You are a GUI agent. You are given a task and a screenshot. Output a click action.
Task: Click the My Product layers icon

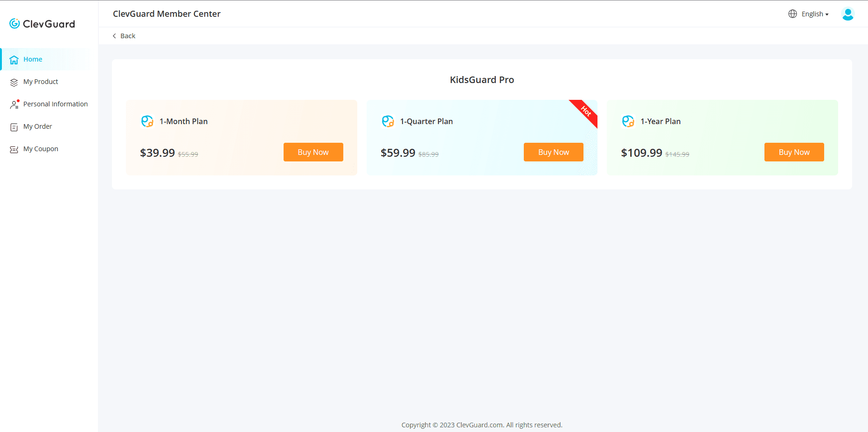[x=14, y=82]
